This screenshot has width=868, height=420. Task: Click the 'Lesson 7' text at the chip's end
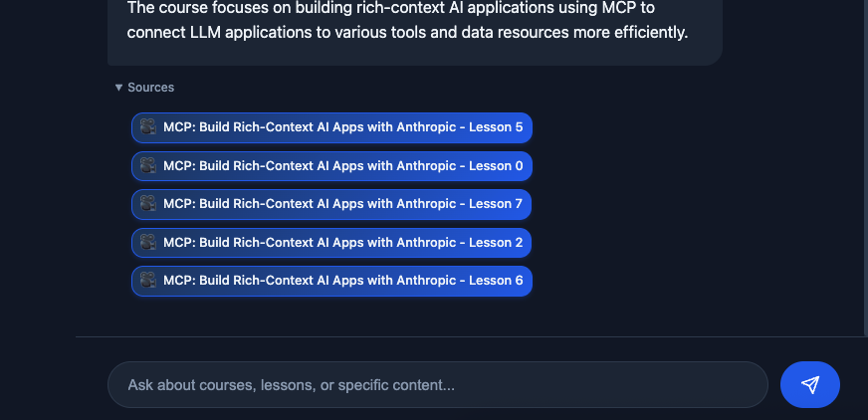point(496,204)
